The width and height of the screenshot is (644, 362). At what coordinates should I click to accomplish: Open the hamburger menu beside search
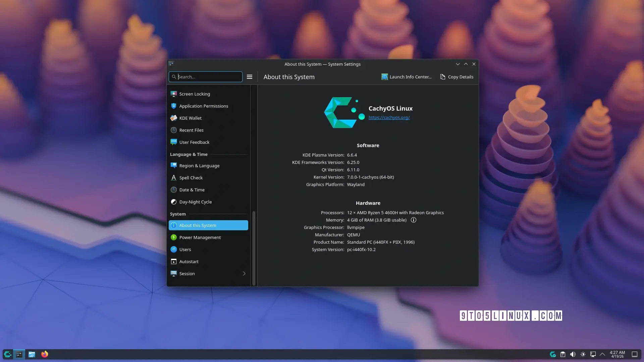(250, 77)
